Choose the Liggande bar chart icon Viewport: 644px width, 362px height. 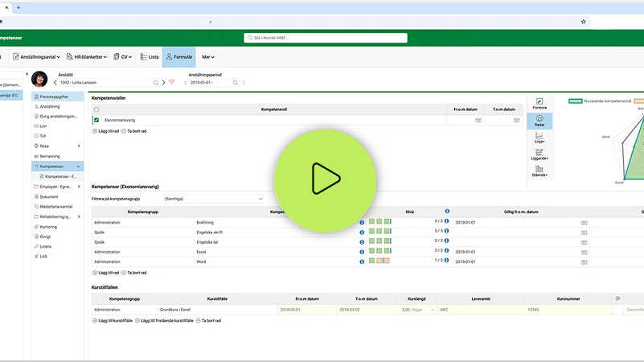tap(539, 154)
